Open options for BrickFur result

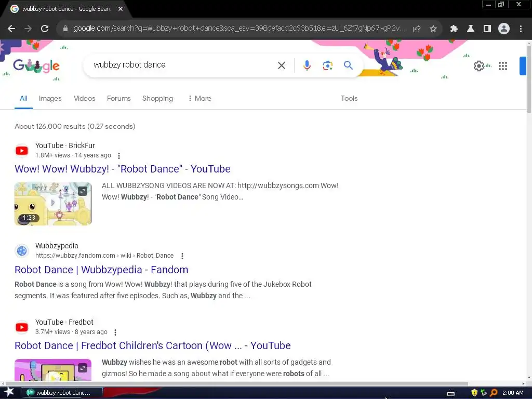(x=119, y=156)
